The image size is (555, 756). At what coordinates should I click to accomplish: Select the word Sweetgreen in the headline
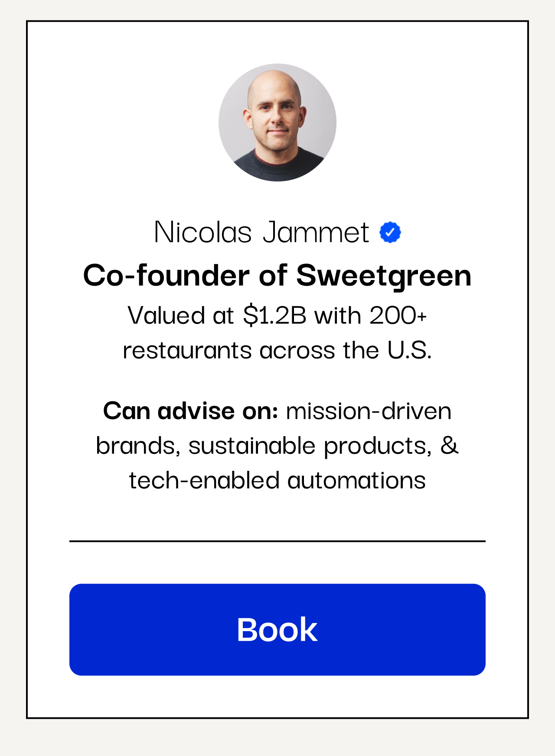coord(384,276)
